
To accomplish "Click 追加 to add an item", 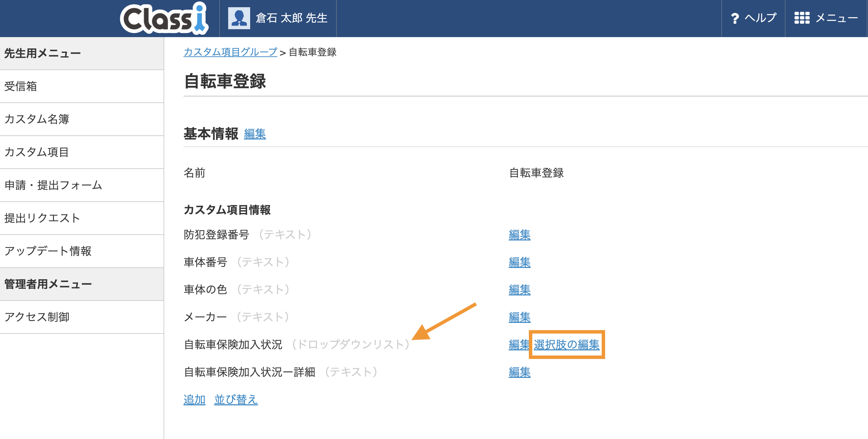I will click(x=194, y=399).
